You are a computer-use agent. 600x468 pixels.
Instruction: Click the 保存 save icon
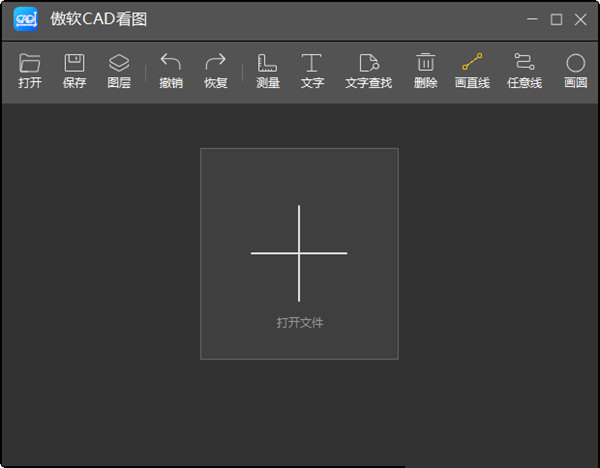pyautogui.click(x=75, y=65)
